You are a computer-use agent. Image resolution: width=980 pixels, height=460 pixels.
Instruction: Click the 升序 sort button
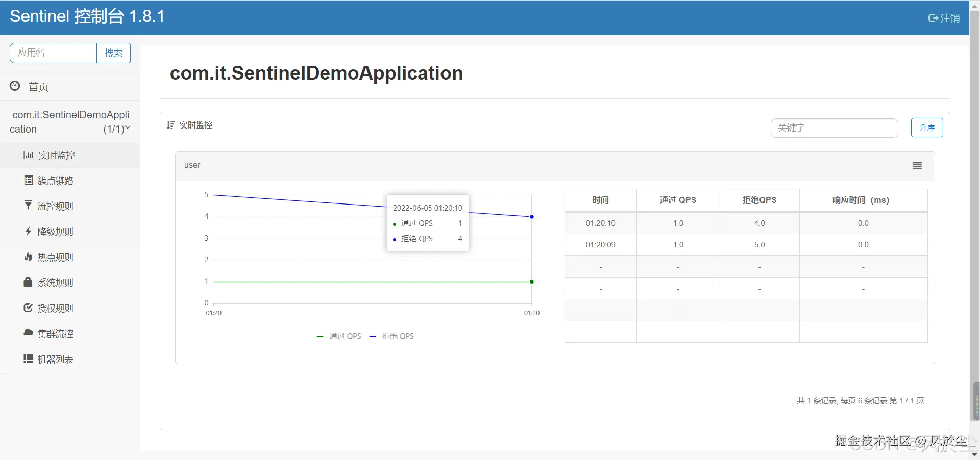tap(927, 127)
